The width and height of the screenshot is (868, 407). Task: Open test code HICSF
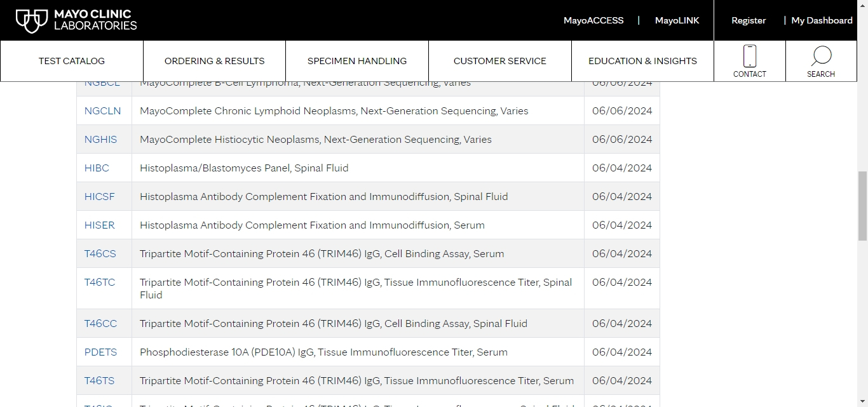coord(100,197)
